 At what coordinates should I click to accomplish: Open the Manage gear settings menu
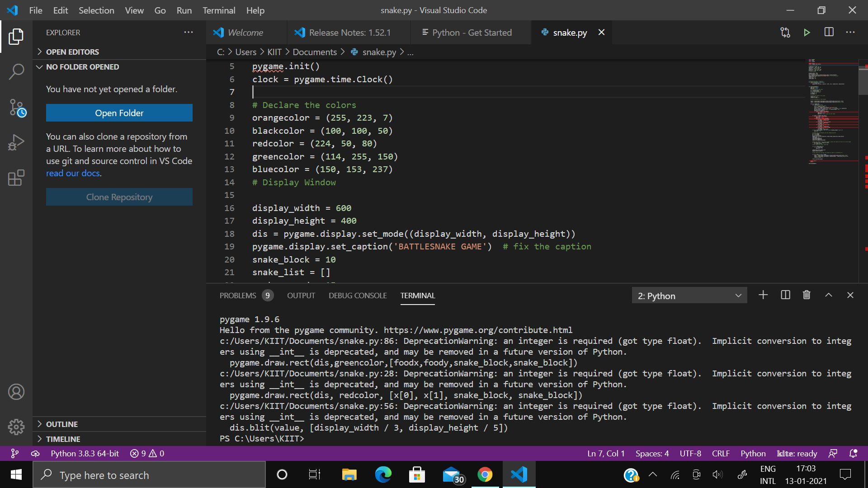pyautogui.click(x=16, y=427)
